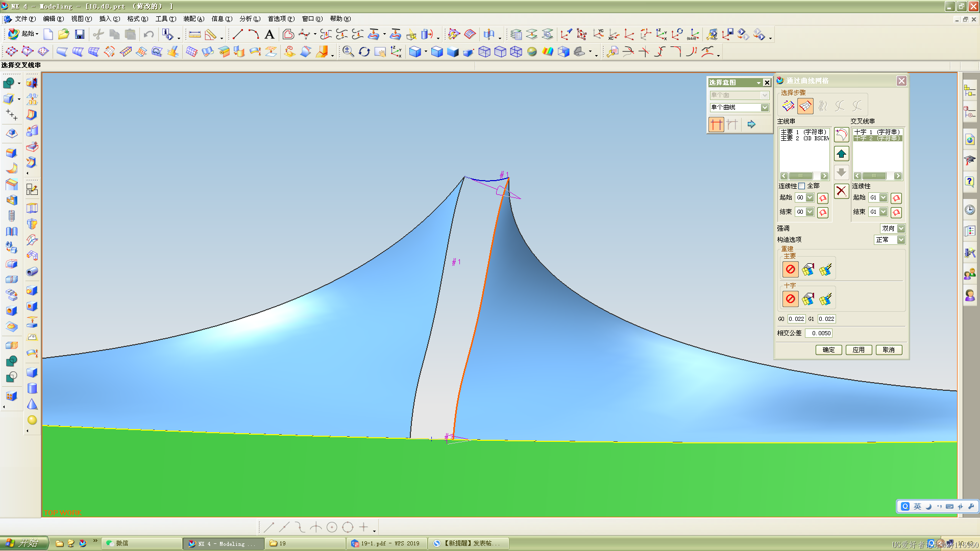The width and height of the screenshot is (980, 551).
Task: Pick face for cross start continuity (起始 G1)
Action: coord(896,198)
